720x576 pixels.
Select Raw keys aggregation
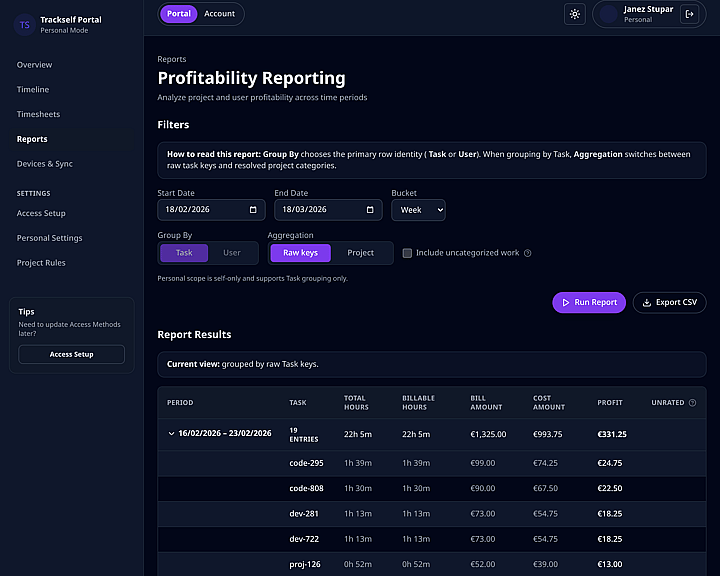click(x=300, y=253)
